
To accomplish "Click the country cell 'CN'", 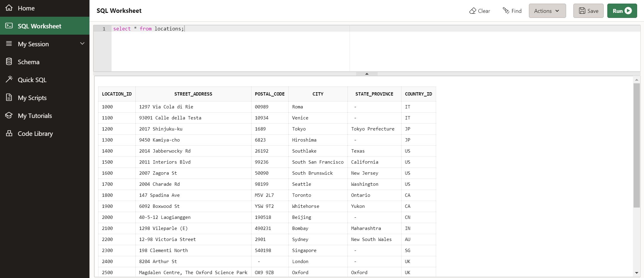I will 418,217.
